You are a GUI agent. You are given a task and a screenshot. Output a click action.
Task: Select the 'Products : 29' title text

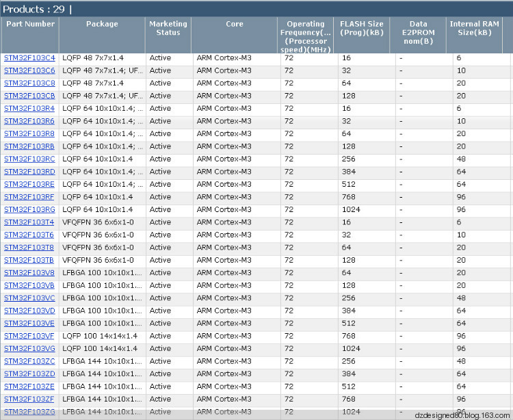click(x=34, y=9)
